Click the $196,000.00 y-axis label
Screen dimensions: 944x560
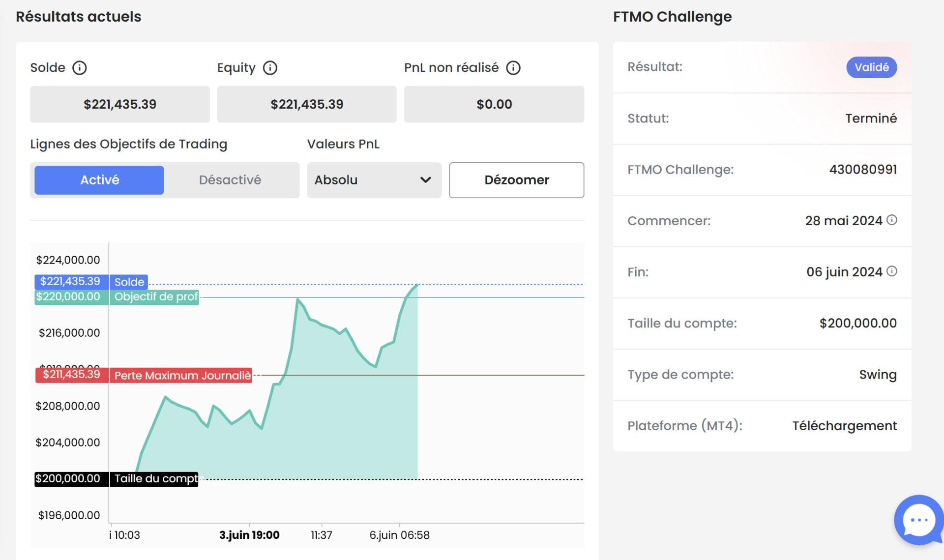(69, 515)
